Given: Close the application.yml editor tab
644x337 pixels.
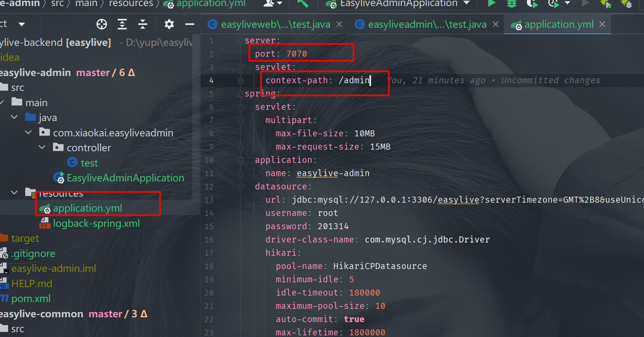Looking at the screenshot, I should (602, 25).
